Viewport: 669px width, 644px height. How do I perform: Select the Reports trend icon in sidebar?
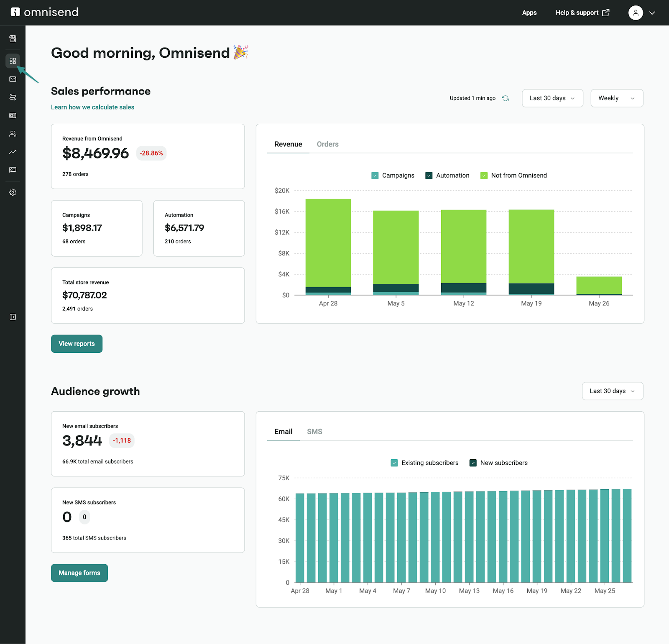coord(13,152)
